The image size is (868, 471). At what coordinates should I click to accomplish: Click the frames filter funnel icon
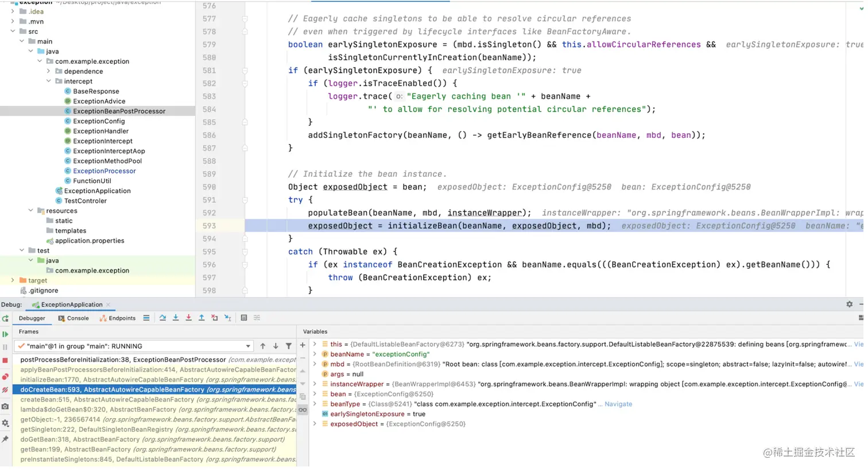pyautogui.click(x=289, y=346)
